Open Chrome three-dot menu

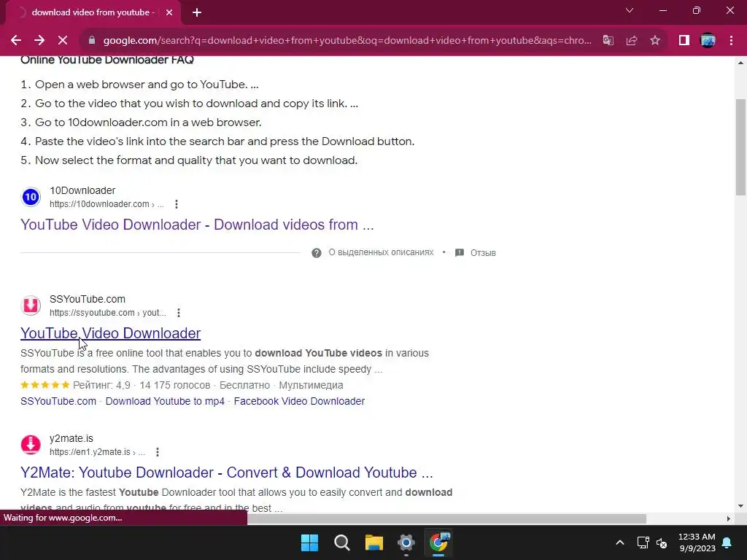click(x=731, y=41)
